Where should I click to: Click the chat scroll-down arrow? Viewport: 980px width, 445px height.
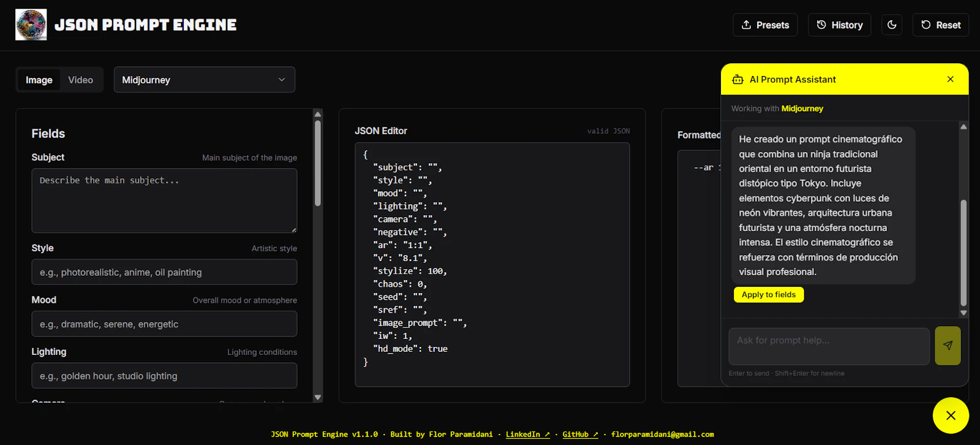click(x=963, y=313)
